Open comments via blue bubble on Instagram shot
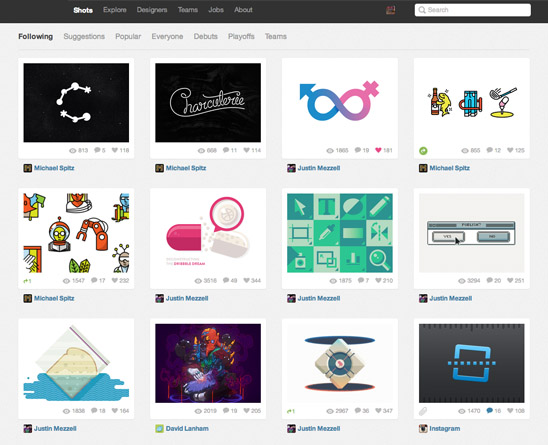 click(x=489, y=411)
